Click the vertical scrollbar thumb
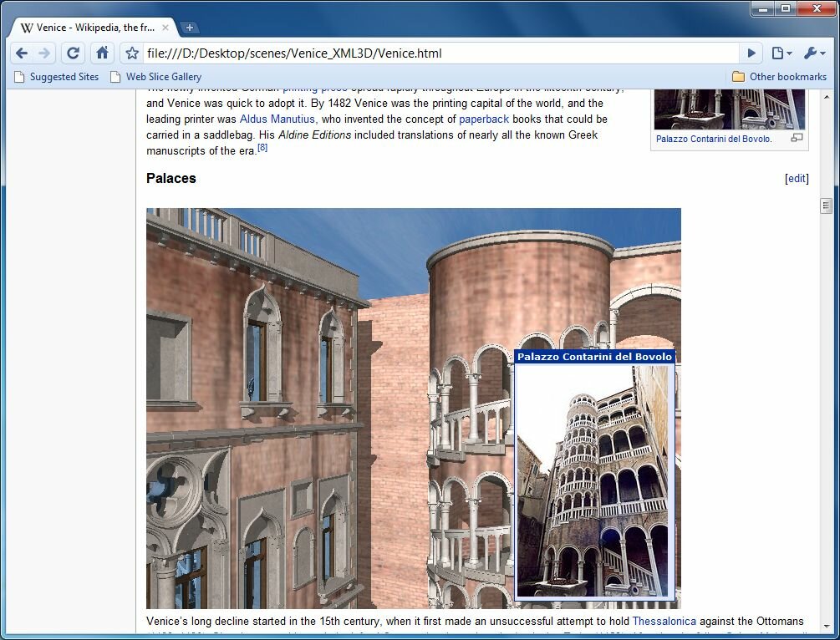 (826, 206)
